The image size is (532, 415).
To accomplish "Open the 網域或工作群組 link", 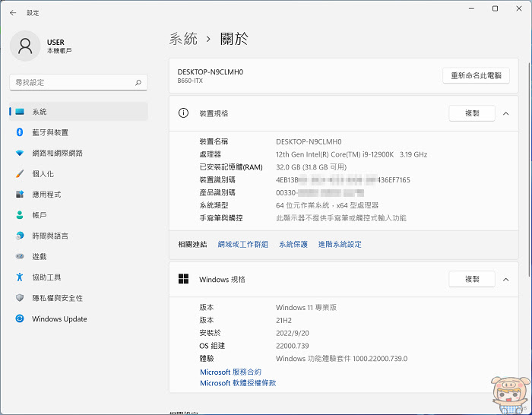I will pos(243,244).
